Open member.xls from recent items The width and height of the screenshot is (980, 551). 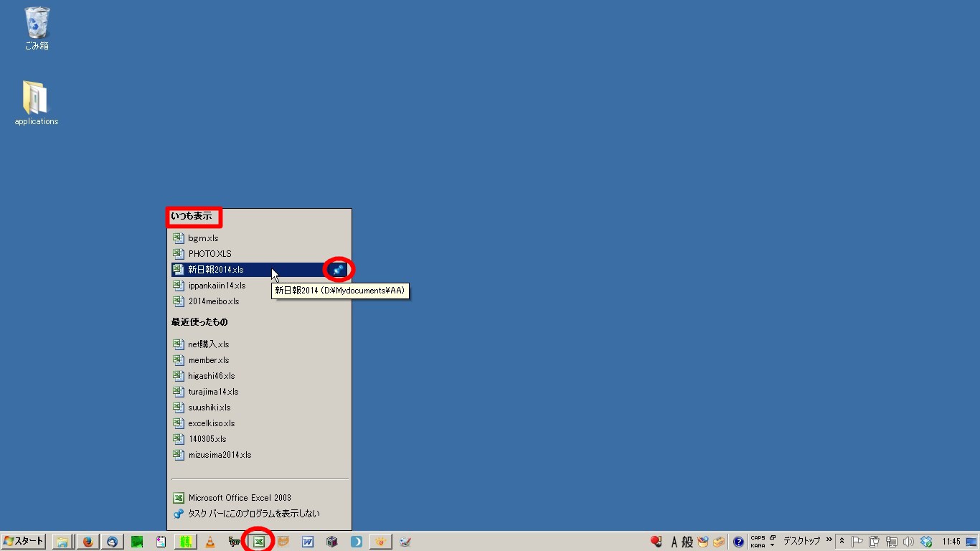tap(259, 360)
